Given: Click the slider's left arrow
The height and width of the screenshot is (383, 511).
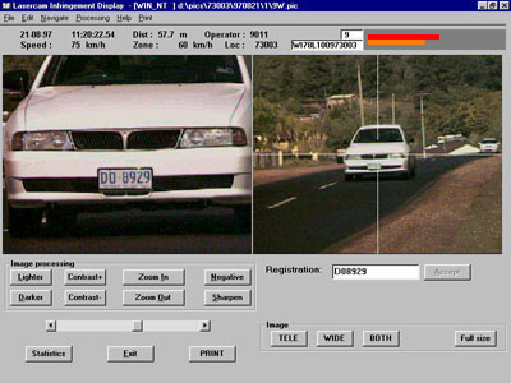Looking at the screenshot, I should 51,325.
